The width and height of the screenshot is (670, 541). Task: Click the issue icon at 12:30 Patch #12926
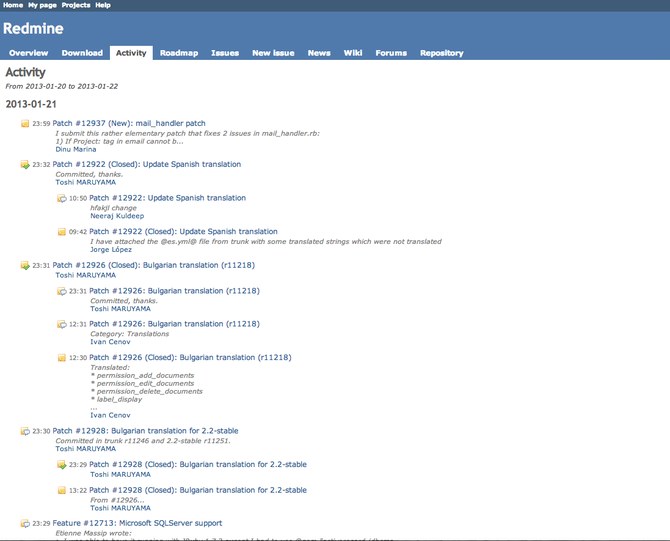62,358
